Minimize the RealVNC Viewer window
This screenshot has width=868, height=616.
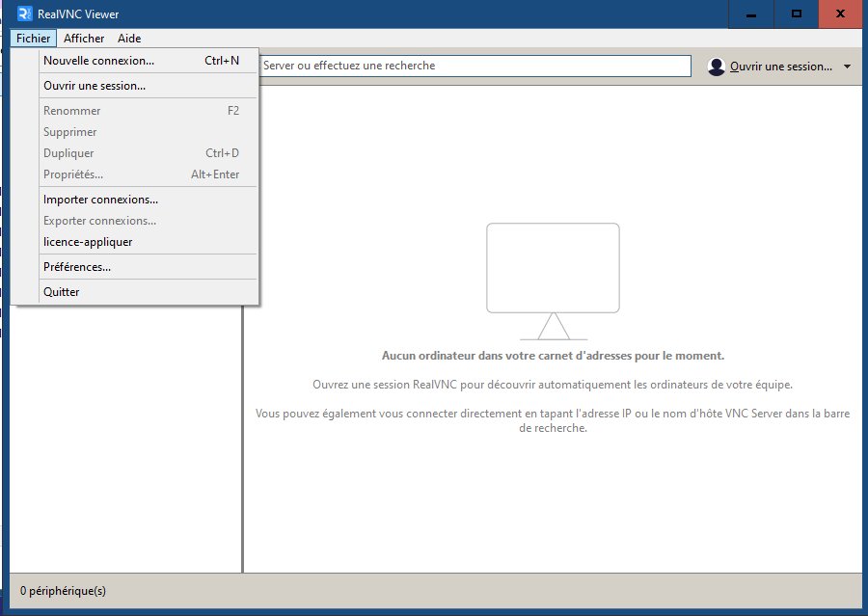click(x=750, y=13)
